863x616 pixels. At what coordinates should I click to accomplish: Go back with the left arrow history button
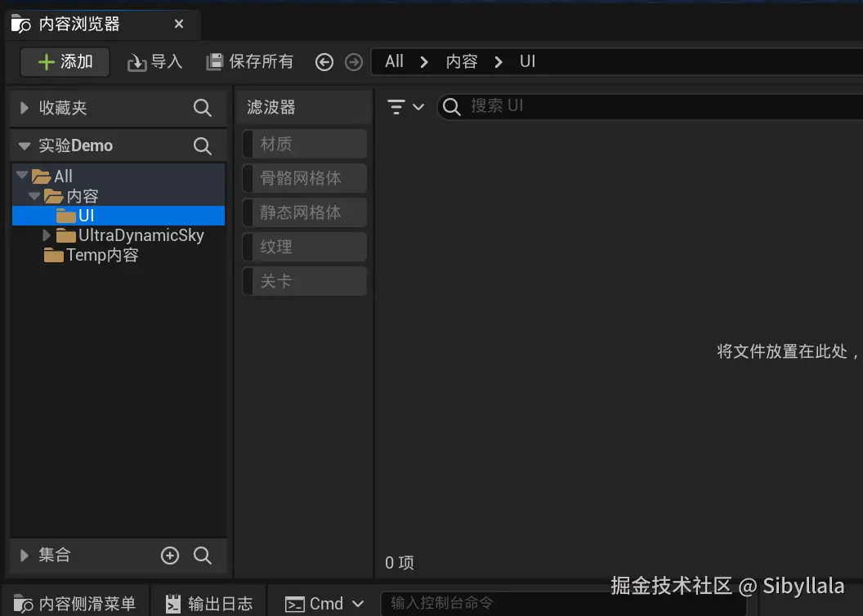pyautogui.click(x=324, y=62)
